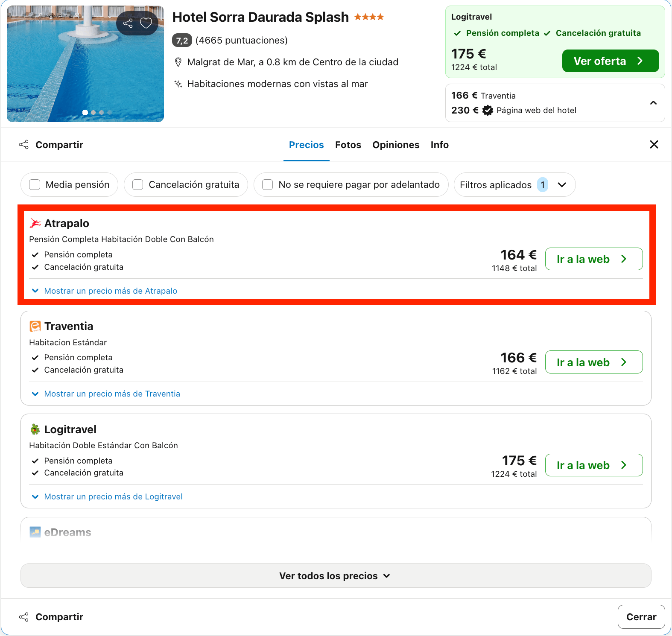
Task: Close the hotel details panel with X
Action: coord(654,145)
